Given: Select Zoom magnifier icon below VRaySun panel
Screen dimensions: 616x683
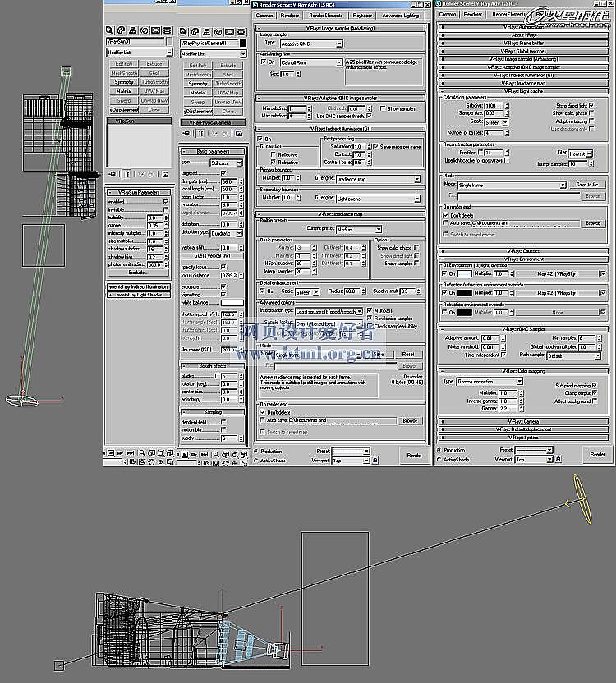Looking at the screenshot, I should point(142,453).
